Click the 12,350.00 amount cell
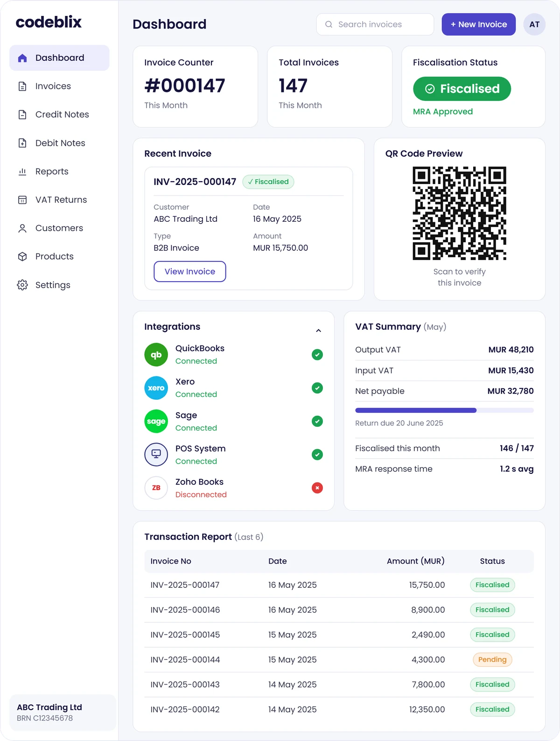This screenshot has width=560, height=741. click(x=427, y=710)
